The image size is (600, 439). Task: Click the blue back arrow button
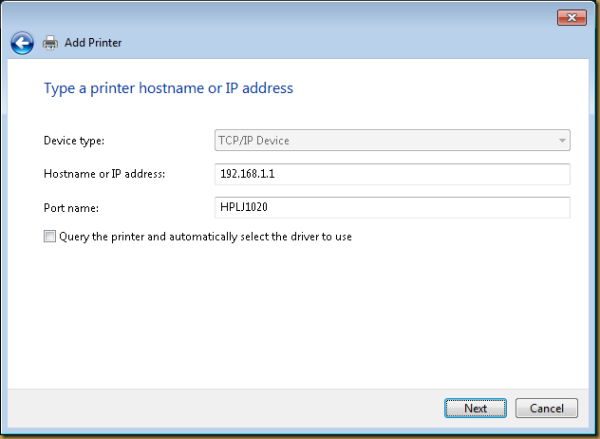tap(22, 43)
